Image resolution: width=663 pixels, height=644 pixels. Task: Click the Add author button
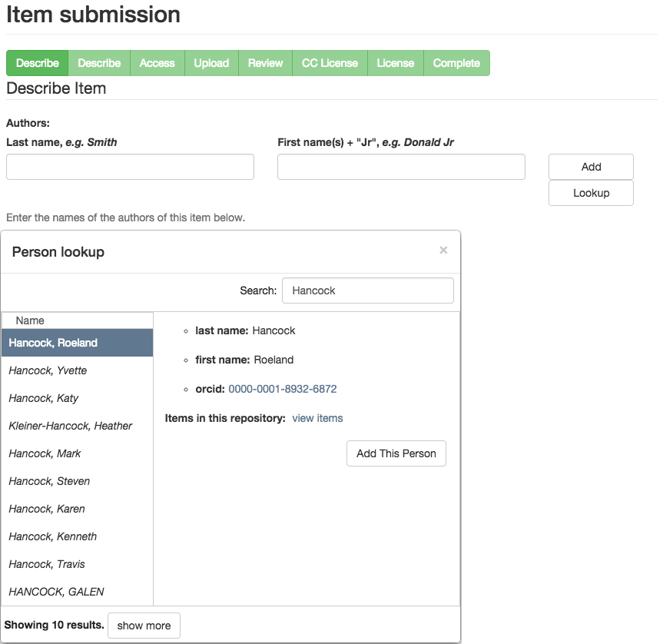[x=591, y=167]
